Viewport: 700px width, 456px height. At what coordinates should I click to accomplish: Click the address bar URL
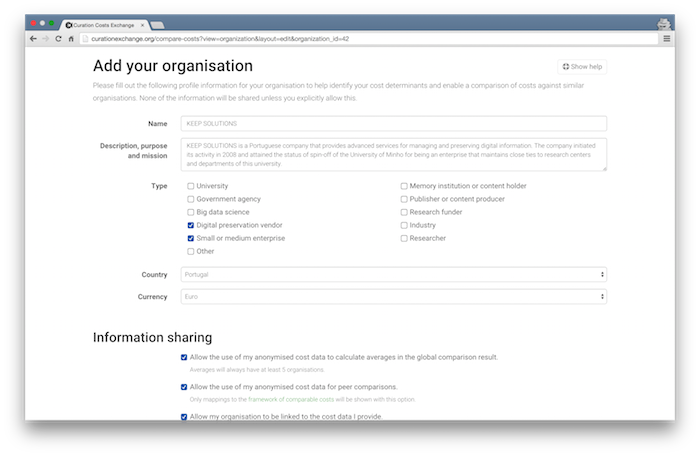[x=220, y=39]
